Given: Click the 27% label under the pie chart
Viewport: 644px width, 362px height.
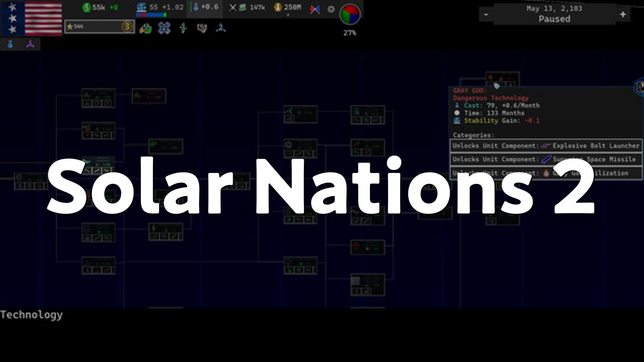Looking at the screenshot, I should (x=350, y=33).
